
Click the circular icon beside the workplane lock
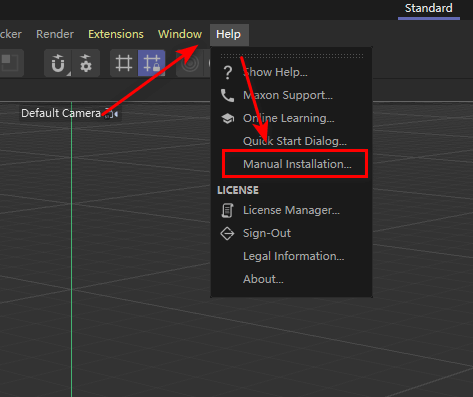[191, 63]
